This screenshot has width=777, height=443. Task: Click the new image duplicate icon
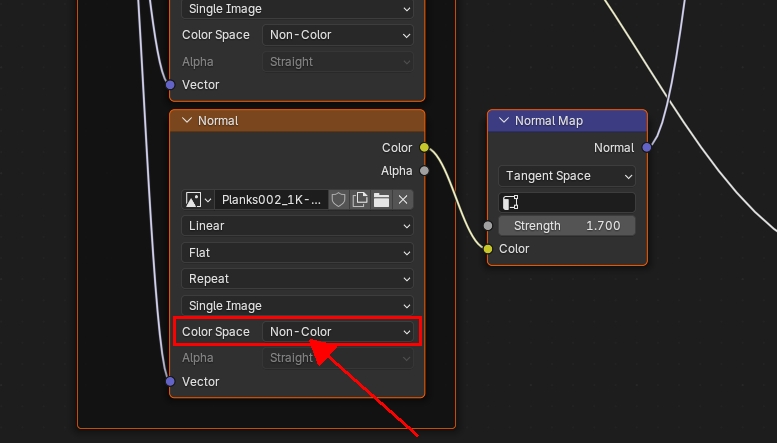coord(360,200)
